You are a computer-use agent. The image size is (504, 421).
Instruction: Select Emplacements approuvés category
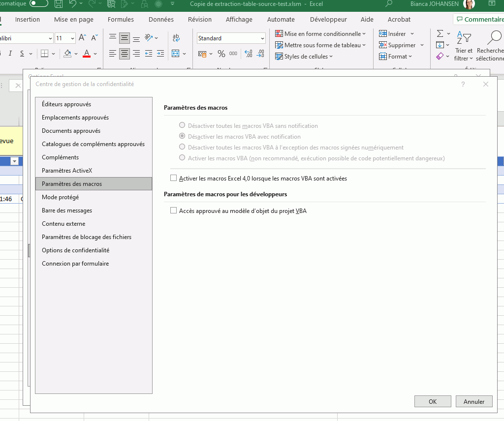[75, 118]
